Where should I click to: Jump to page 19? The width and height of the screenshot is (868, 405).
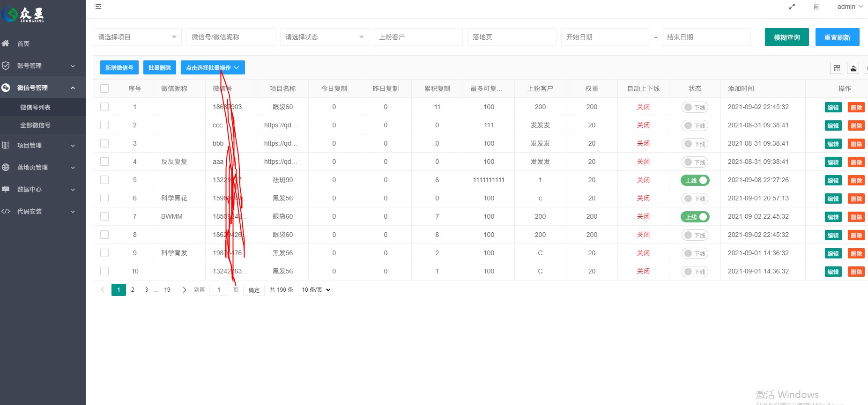[x=167, y=290]
